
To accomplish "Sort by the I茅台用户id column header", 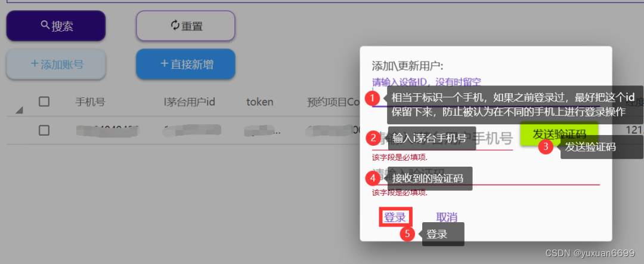I will pos(189,102).
